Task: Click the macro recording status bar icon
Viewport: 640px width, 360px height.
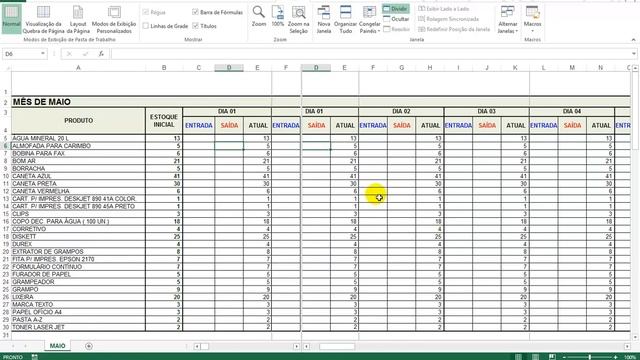Action: pyautogui.click(x=35, y=357)
